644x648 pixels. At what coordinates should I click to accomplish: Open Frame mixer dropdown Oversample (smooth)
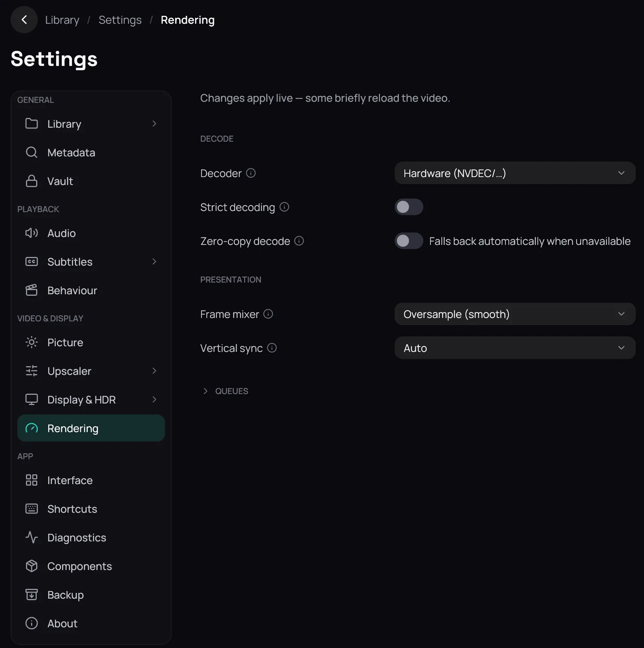[x=515, y=314]
